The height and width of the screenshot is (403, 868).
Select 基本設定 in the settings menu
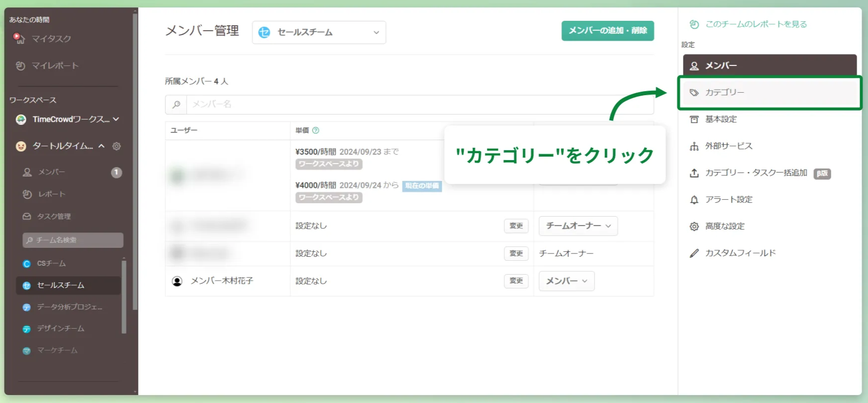tap(721, 119)
